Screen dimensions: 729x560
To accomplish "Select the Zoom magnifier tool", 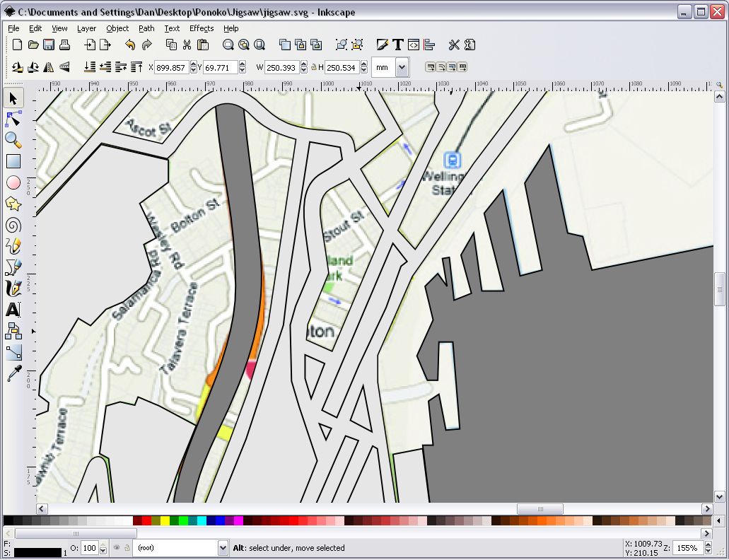I will pyautogui.click(x=13, y=140).
